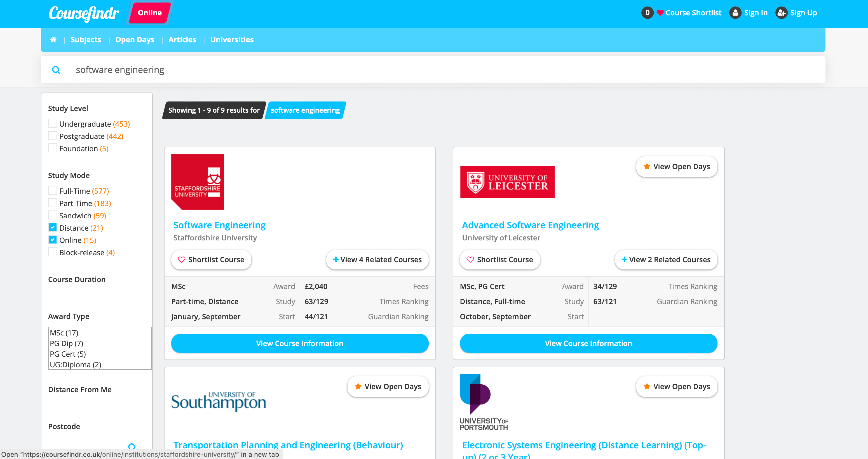The height and width of the screenshot is (459, 868).
Task: Click the Sign In link
Action: pos(756,13)
